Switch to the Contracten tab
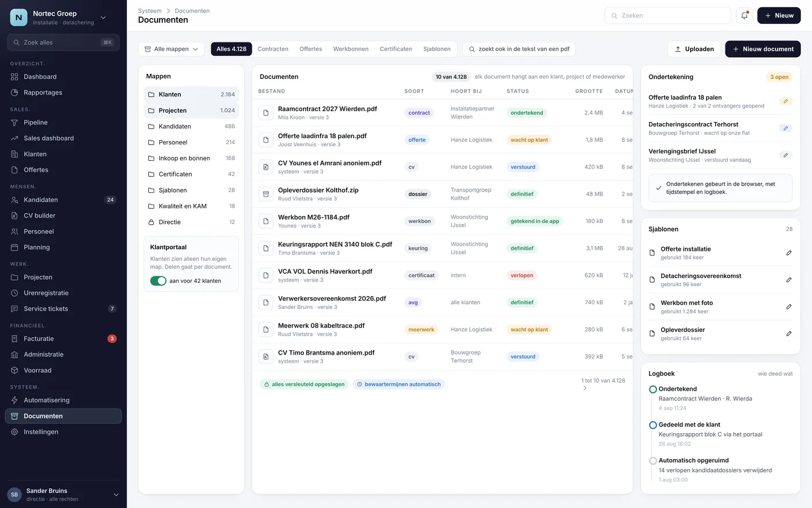This screenshot has height=508, width=812. pyautogui.click(x=273, y=49)
